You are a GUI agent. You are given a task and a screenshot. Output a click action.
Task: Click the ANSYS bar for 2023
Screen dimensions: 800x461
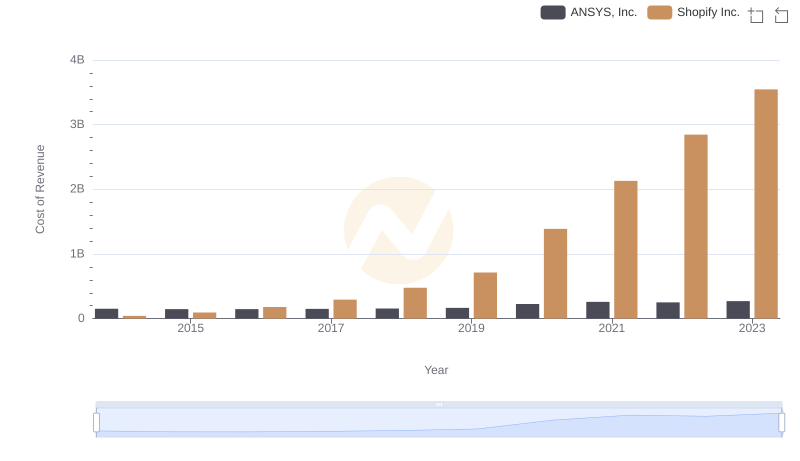tap(738, 310)
